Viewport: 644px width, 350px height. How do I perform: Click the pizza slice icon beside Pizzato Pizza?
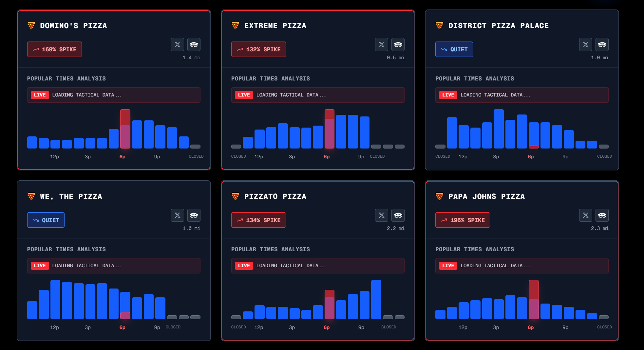(235, 196)
